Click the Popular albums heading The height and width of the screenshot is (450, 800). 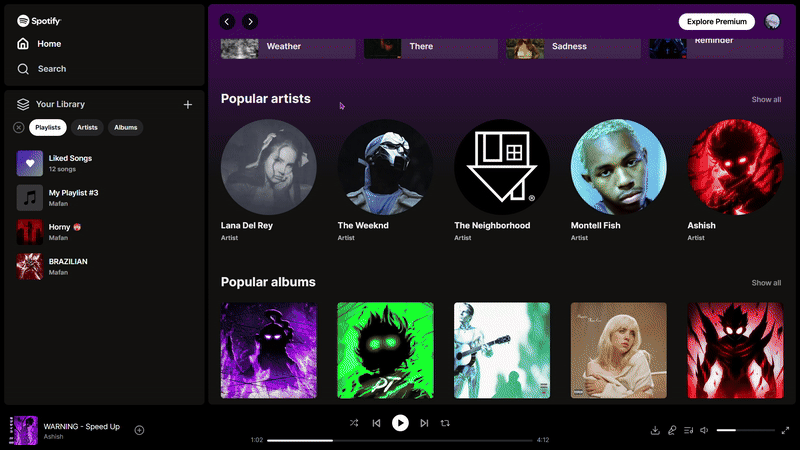(x=268, y=282)
